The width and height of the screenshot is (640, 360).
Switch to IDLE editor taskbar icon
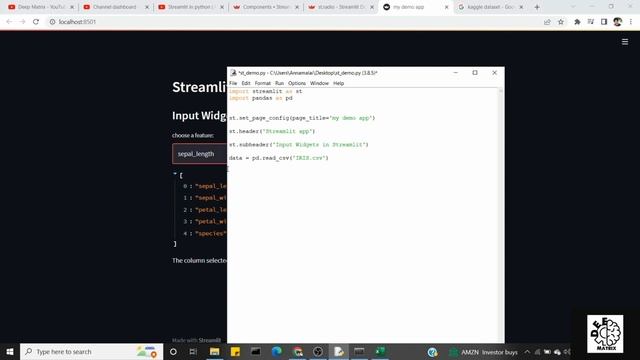(339, 351)
